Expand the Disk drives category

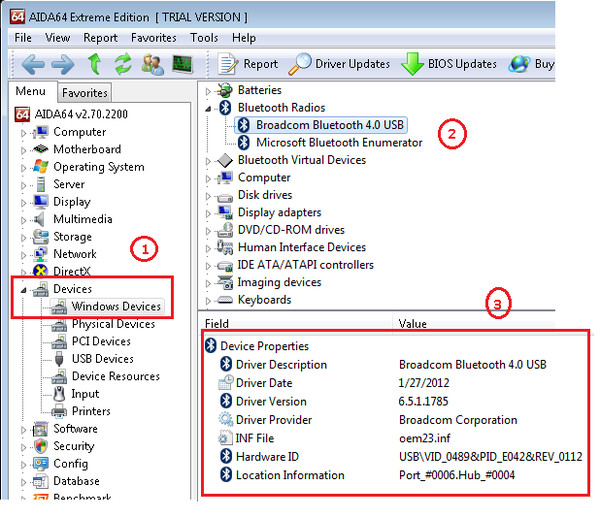tap(208, 196)
